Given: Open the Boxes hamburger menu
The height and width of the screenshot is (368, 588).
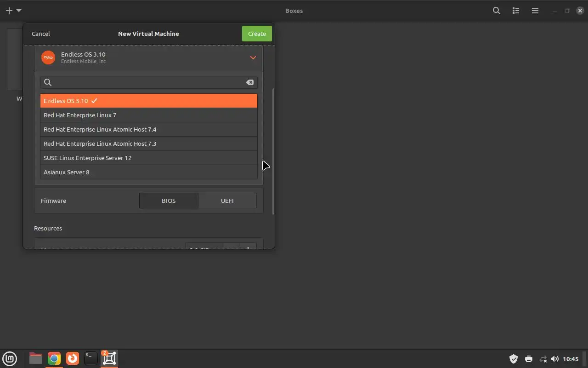Looking at the screenshot, I should tap(535, 11).
